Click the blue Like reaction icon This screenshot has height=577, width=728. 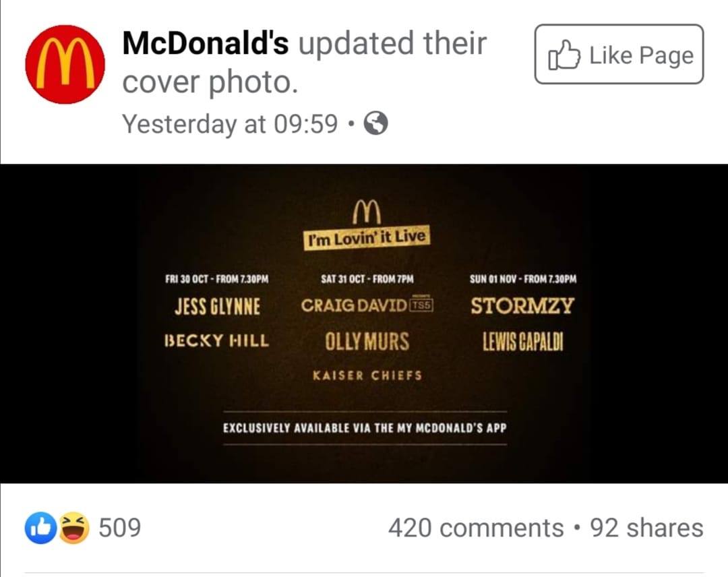point(41,528)
